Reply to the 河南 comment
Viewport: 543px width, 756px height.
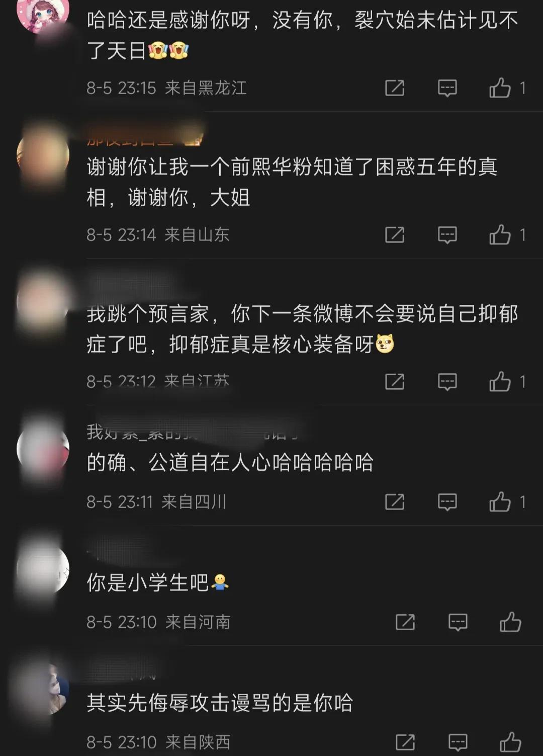(458, 622)
